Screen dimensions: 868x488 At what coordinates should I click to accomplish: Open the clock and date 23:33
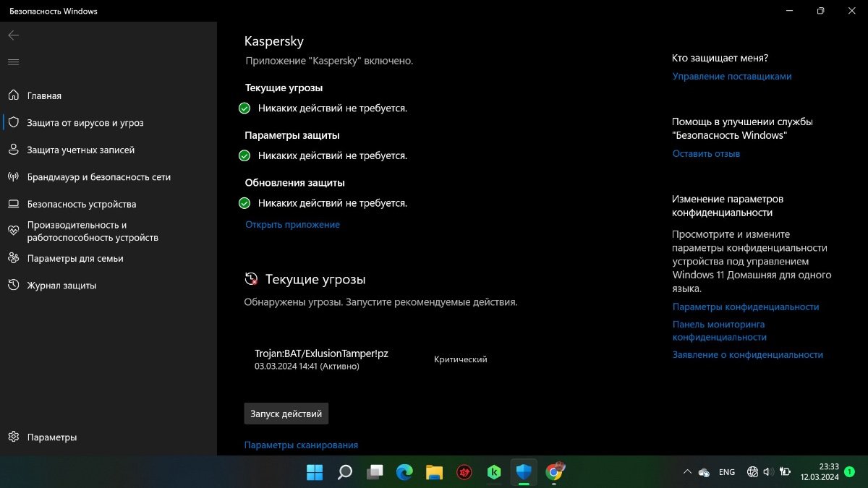coord(820,472)
